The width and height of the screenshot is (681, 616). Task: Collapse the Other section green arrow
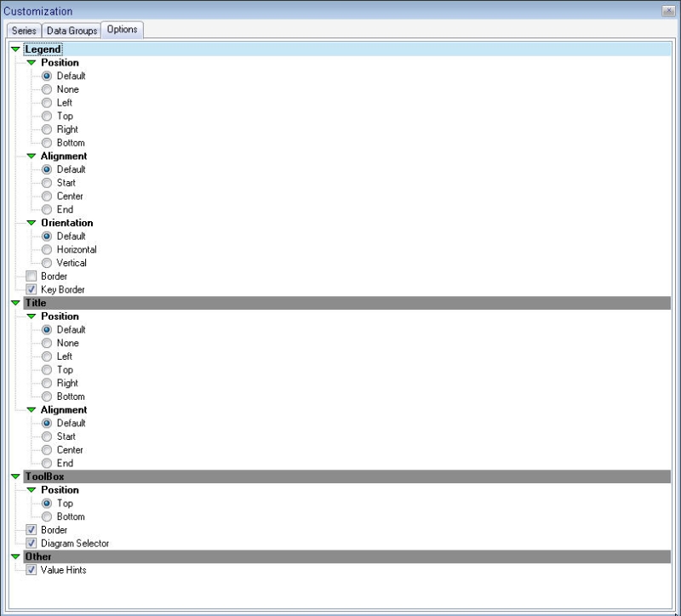pyautogui.click(x=15, y=556)
